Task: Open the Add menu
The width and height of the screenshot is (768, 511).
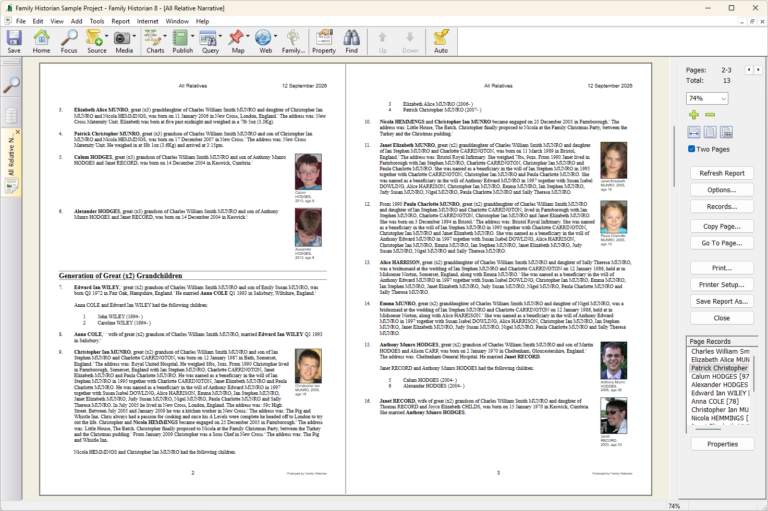Action: click(x=76, y=21)
